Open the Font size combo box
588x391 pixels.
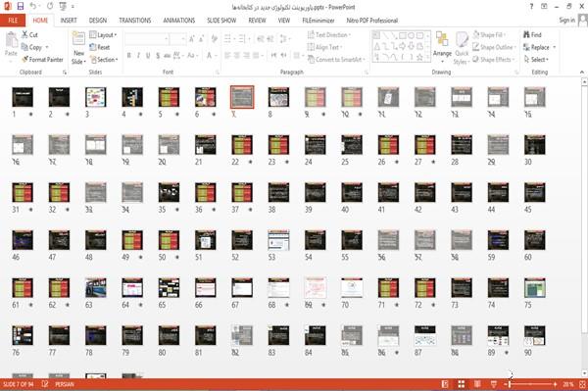pyautogui.click(x=177, y=38)
